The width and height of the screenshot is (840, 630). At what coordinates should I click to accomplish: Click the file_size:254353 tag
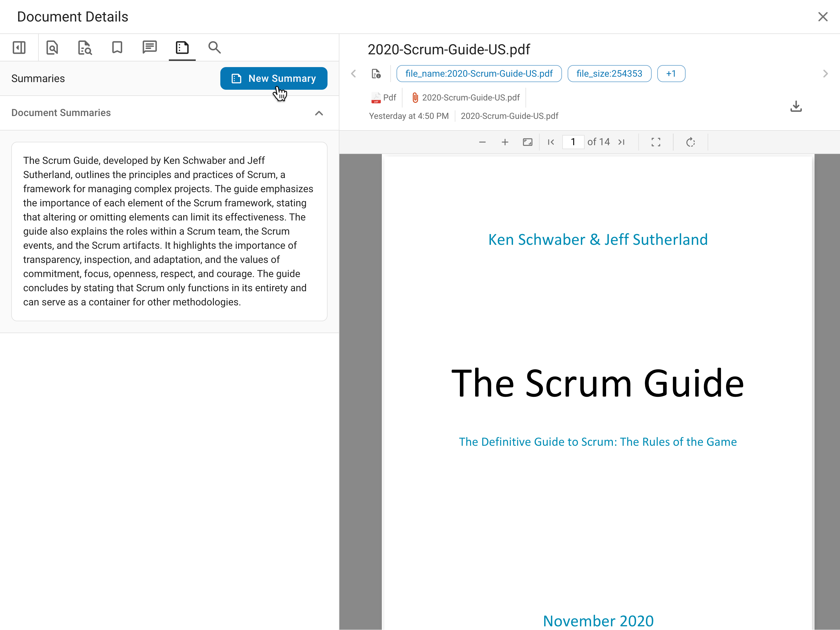pos(609,73)
